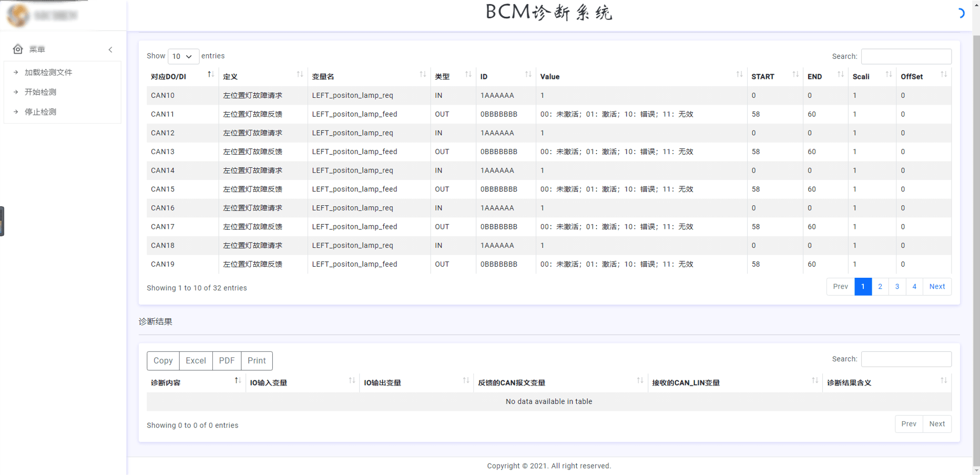Click Prev in the upper table pagination
980x475 pixels.
[841, 287]
